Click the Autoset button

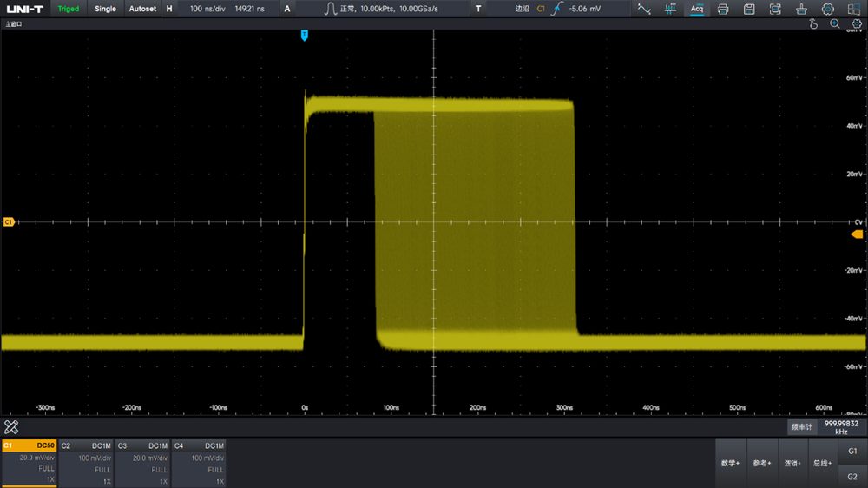tap(142, 9)
